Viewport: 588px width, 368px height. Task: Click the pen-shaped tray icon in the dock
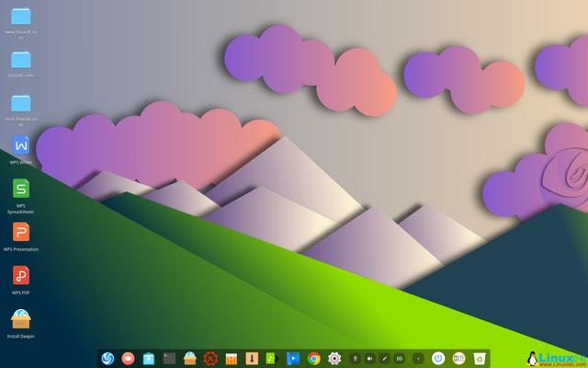(x=384, y=359)
